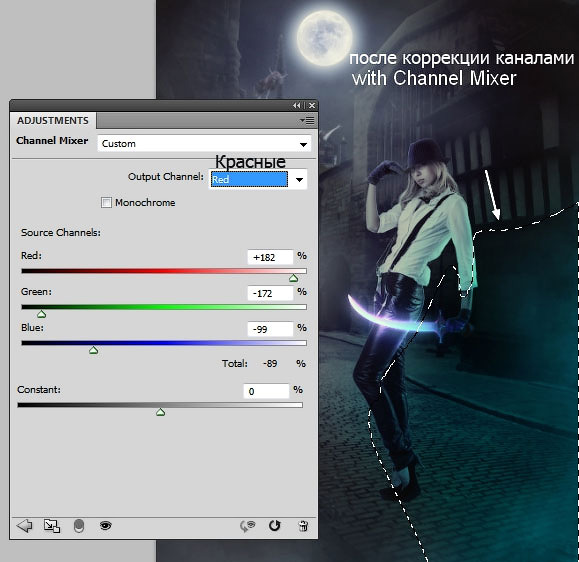This screenshot has height=562, width=579.
Task: Click the expanded view switch icon
Action: tap(52, 526)
